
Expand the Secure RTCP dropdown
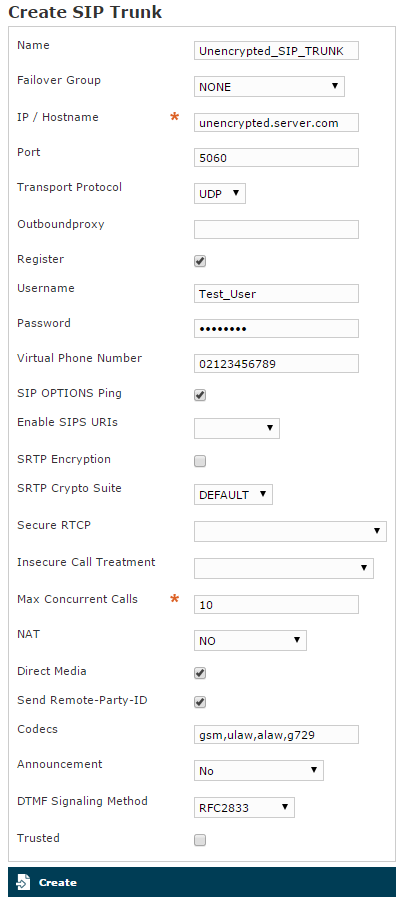click(x=290, y=531)
